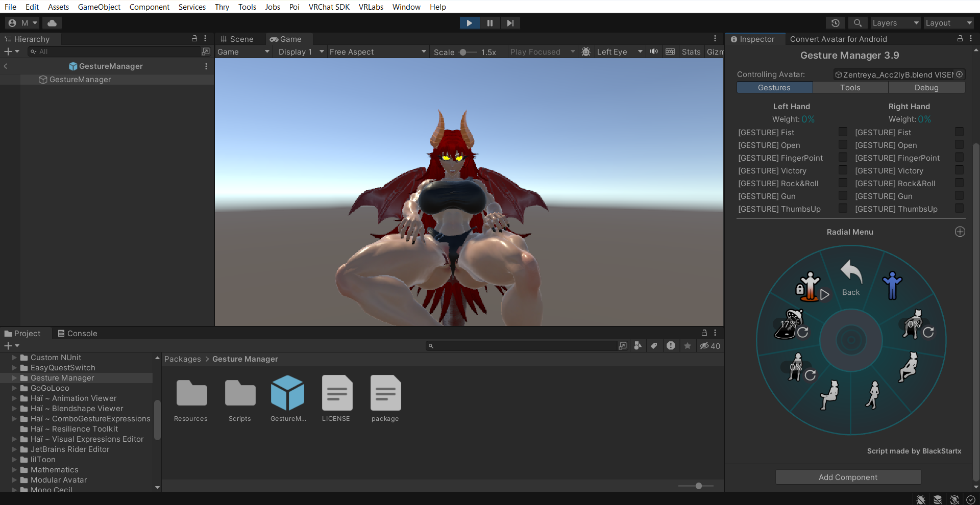Viewport: 980px width, 505px height.
Task: Open the Game view keyboard shortcuts icon
Action: 670,52
